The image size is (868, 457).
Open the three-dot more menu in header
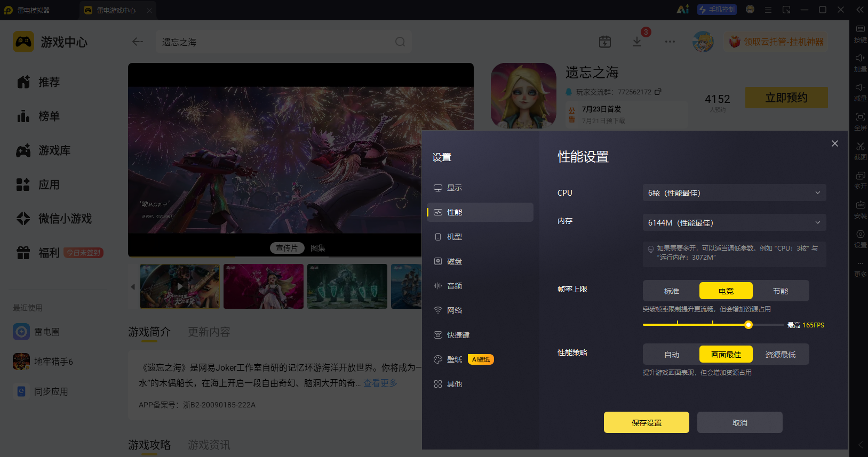(670, 42)
